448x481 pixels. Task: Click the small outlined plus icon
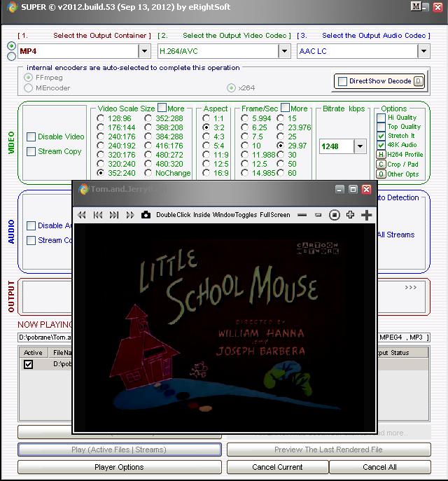pos(350,215)
